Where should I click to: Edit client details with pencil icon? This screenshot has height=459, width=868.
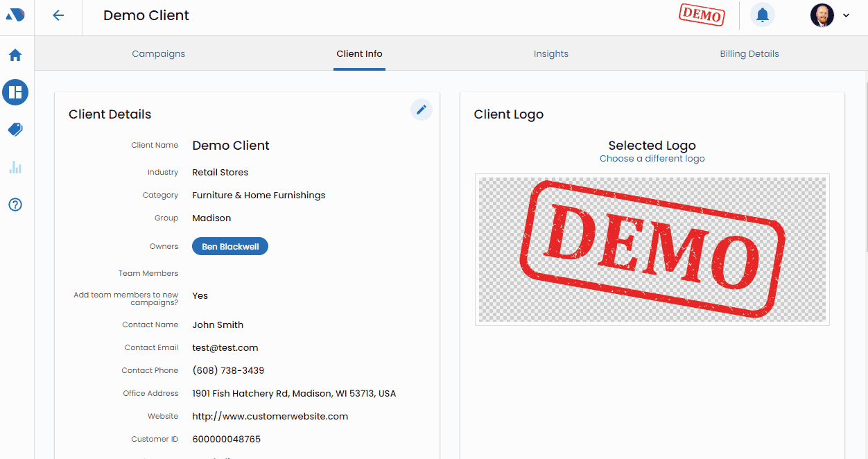421,110
